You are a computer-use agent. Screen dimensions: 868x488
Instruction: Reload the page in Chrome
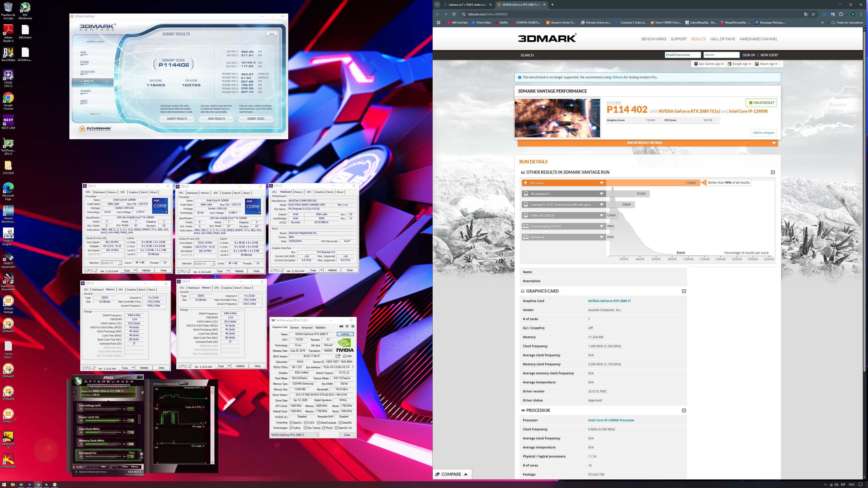click(454, 14)
